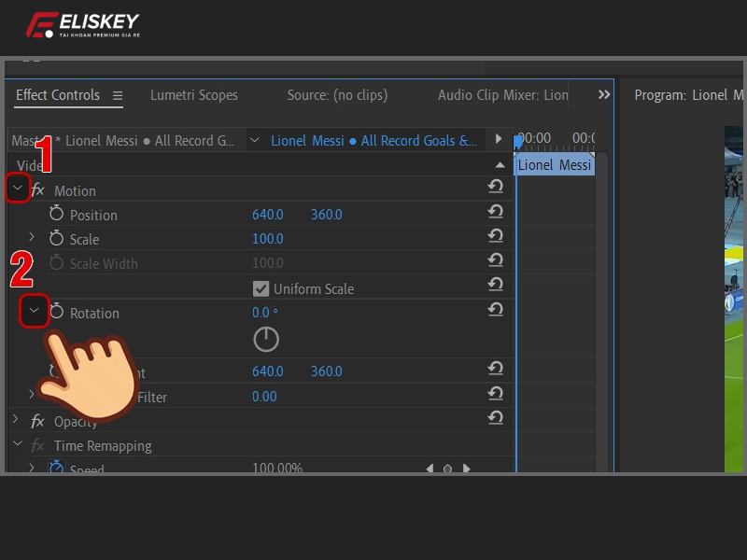Switch to the Lumetri Scopes tab
Screen dimensions: 747x560
pos(193,95)
